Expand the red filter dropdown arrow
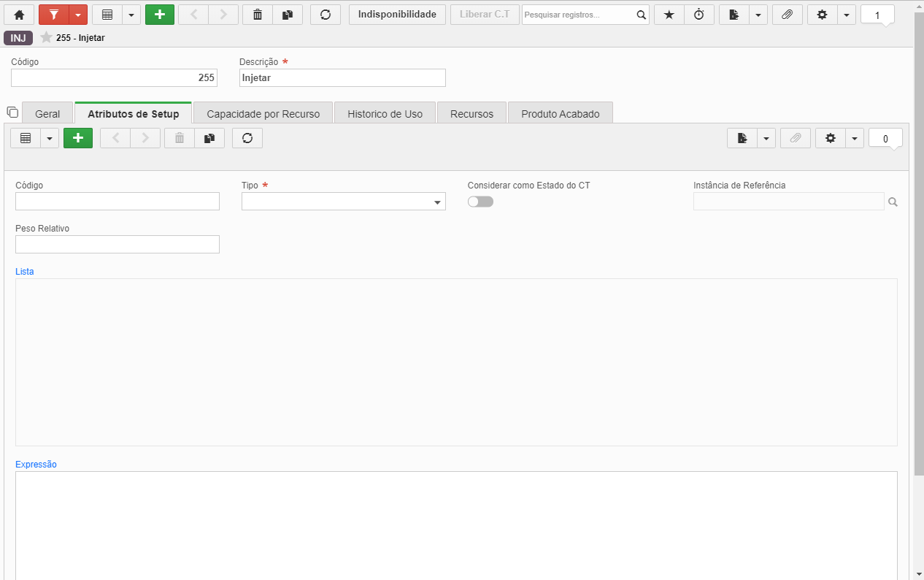The width and height of the screenshot is (924, 580). click(x=78, y=15)
